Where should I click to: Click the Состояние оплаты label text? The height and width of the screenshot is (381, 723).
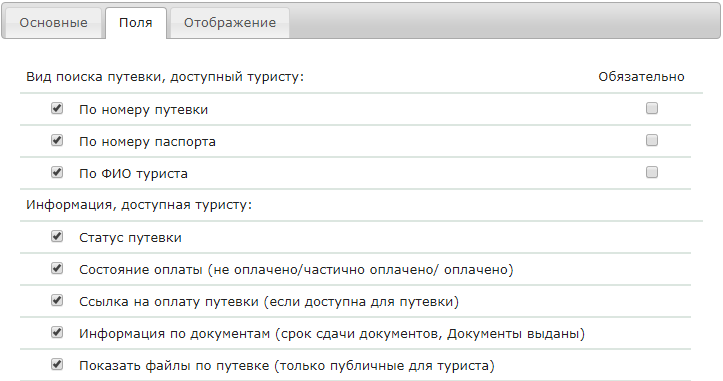click(296, 270)
